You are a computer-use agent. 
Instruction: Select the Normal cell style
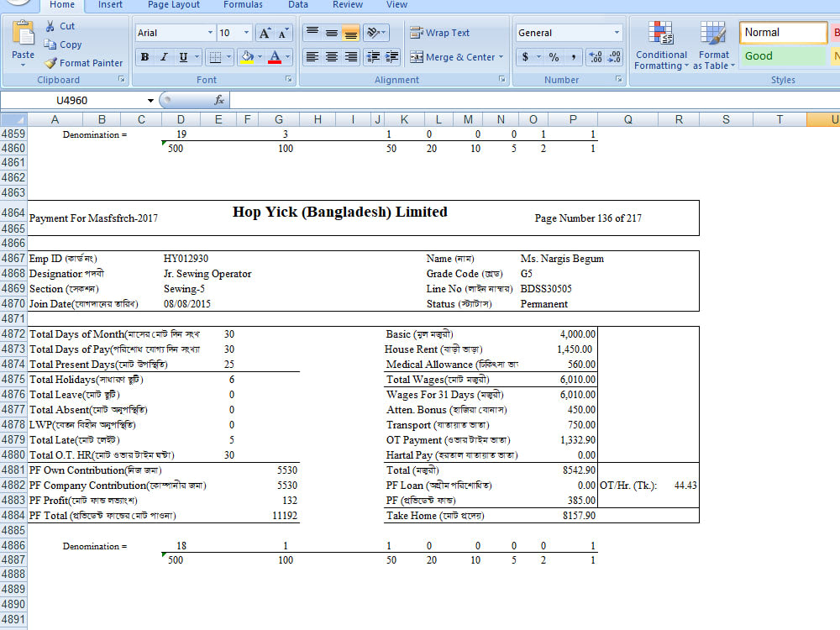coord(783,33)
